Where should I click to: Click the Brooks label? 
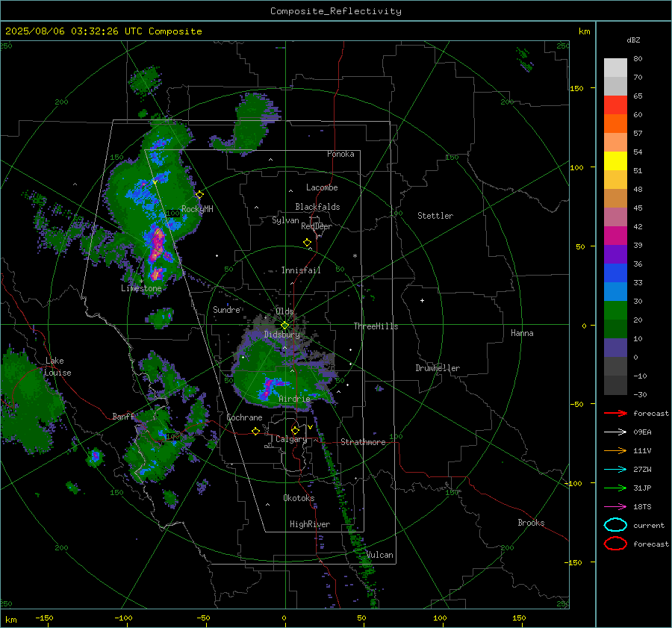click(x=531, y=523)
